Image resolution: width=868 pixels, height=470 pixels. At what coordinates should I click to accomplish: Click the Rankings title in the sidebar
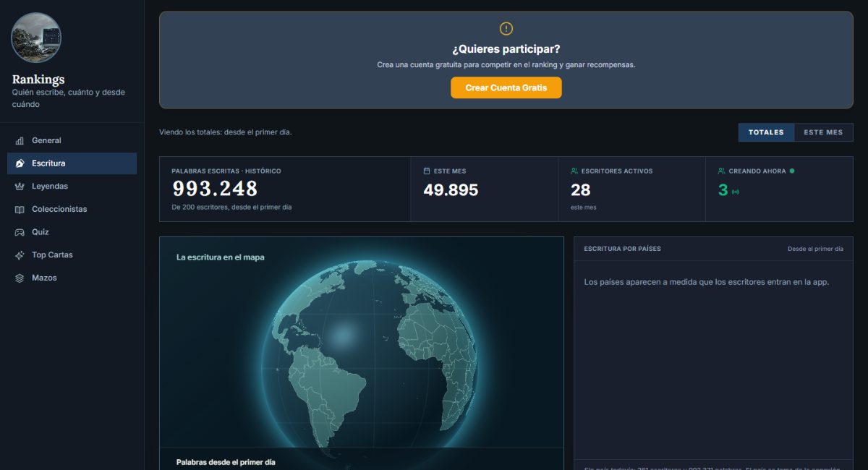tap(38, 80)
